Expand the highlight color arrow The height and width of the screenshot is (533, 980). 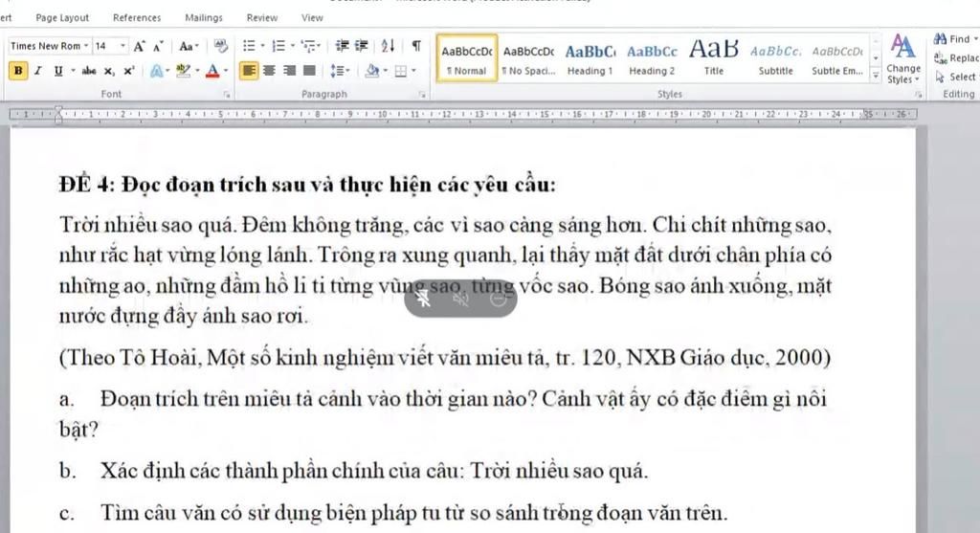pos(197,71)
